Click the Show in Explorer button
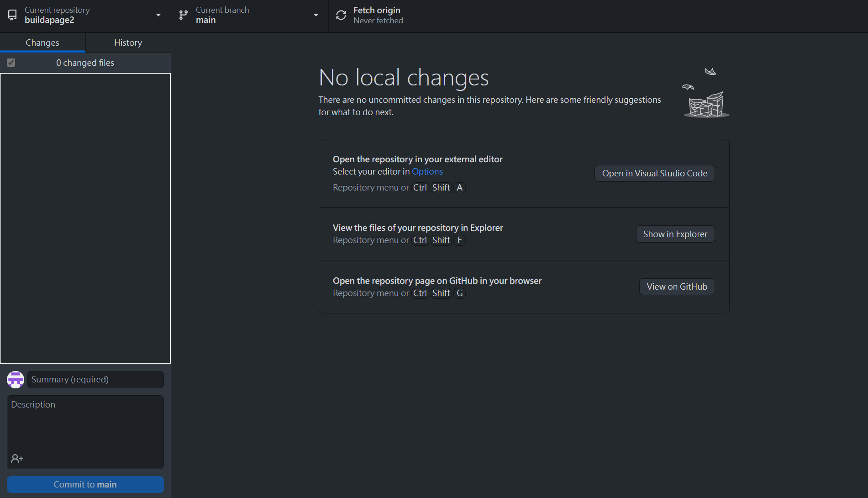Image resolution: width=868 pixels, height=498 pixels. [x=675, y=234]
